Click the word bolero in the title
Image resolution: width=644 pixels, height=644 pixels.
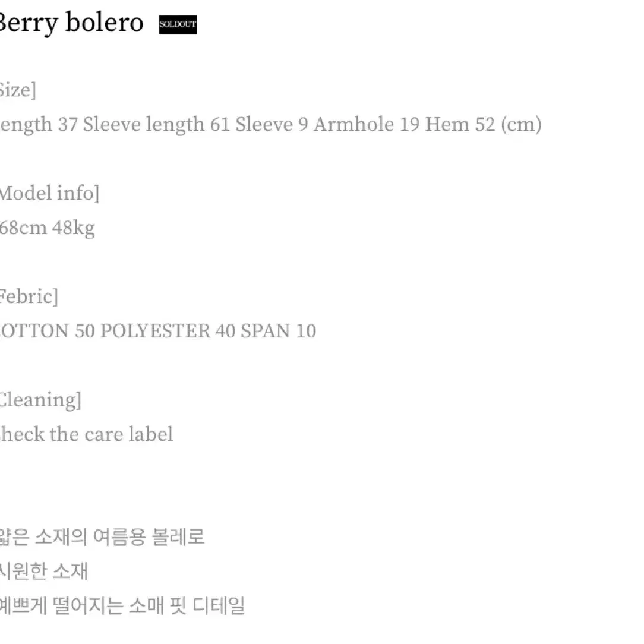[x=105, y=21]
